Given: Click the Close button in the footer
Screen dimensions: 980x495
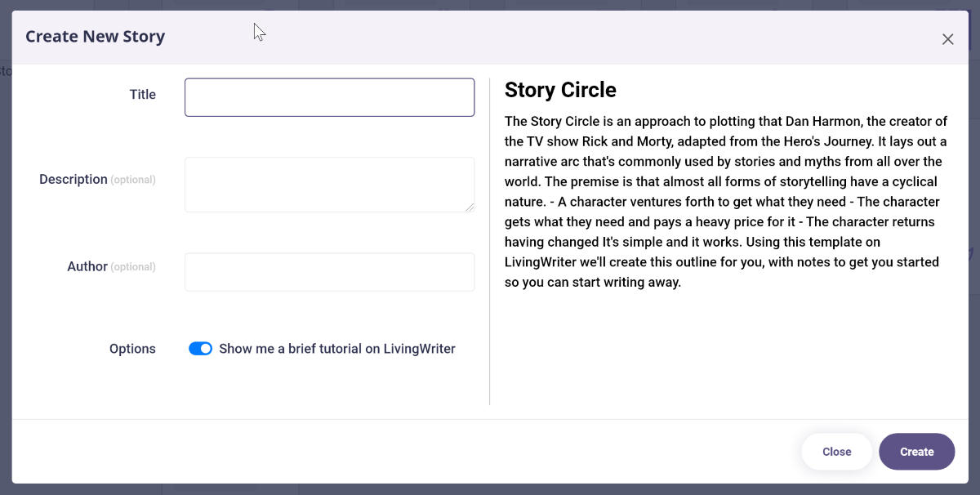Looking at the screenshot, I should pyautogui.click(x=836, y=452).
